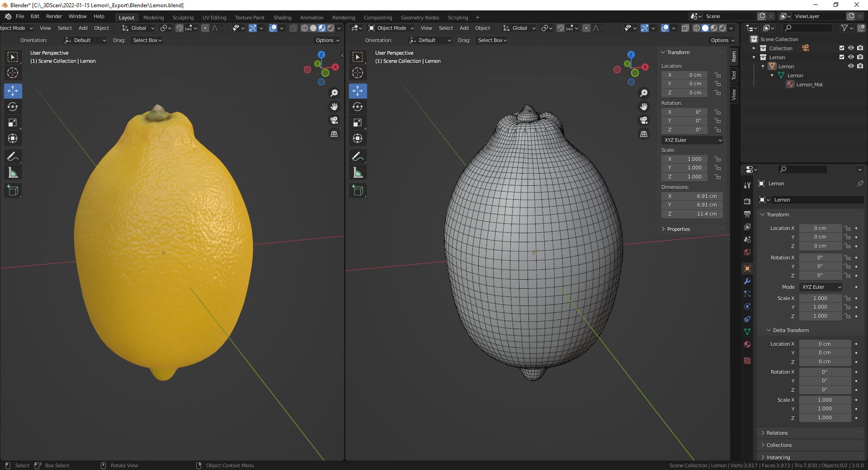Open Object Data properties green triangle tab
This screenshot has height=470, width=868.
pyautogui.click(x=747, y=332)
